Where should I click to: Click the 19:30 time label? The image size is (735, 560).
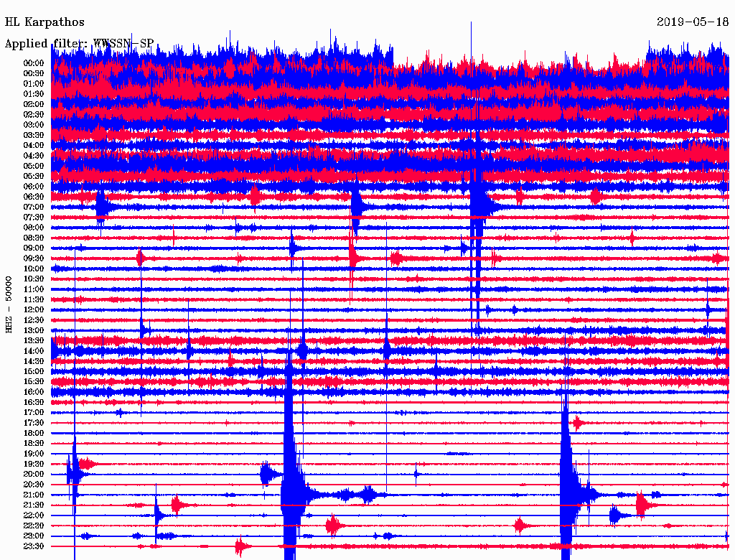click(34, 464)
